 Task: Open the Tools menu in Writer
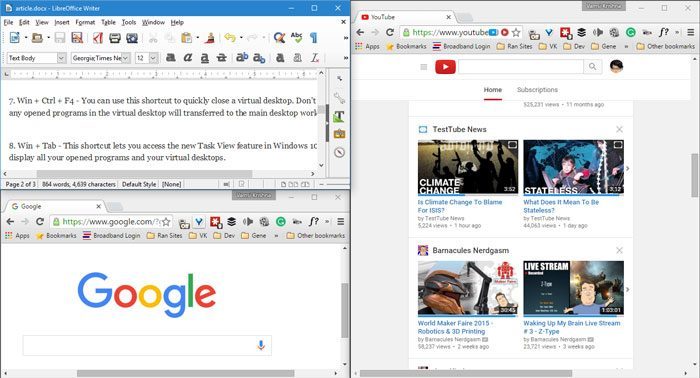[129, 22]
